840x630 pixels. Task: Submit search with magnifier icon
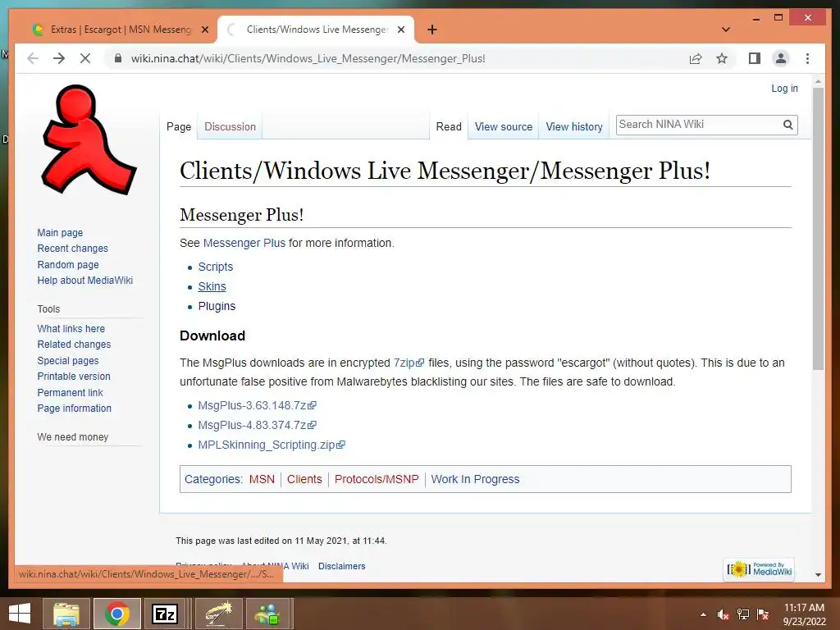[x=787, y=125]
